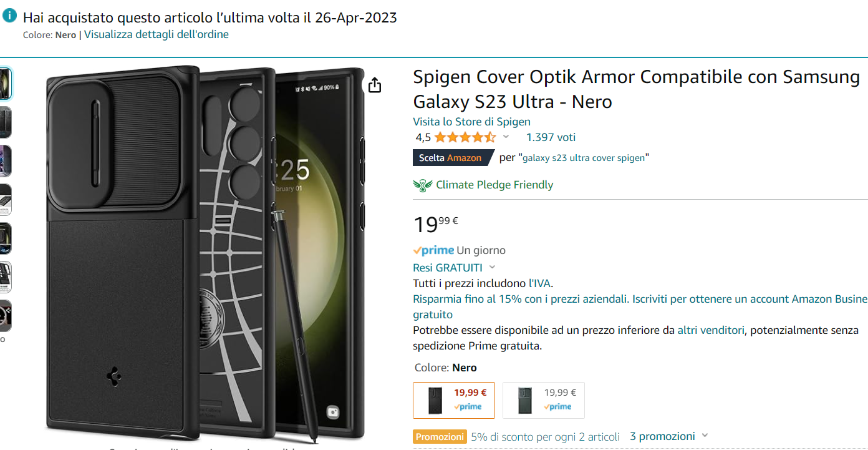
Task: Click the share icon above the product image
Action: coord(374,85)
